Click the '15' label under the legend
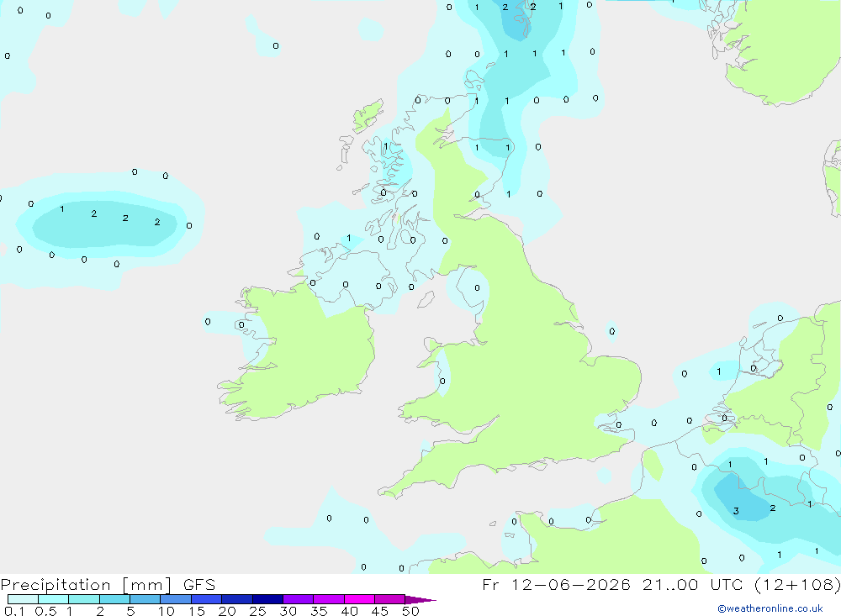Image resolution: width=841 pixels, height=616 pixels. [197, 611]
